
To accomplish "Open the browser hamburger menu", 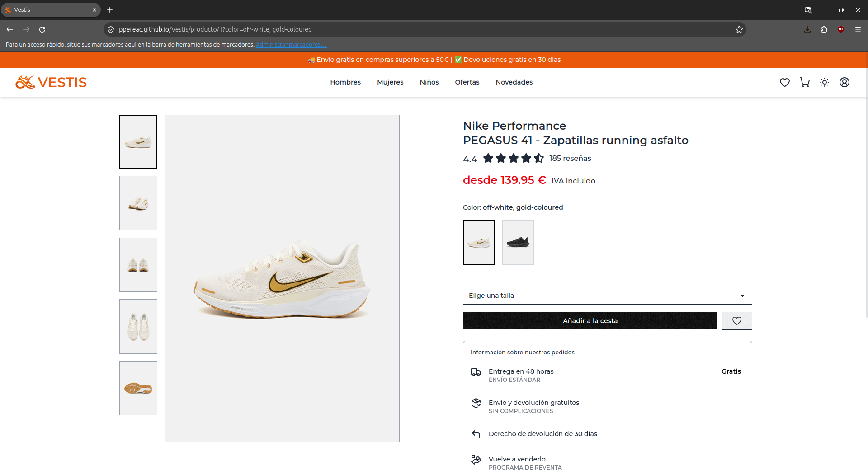I will 858,29.
